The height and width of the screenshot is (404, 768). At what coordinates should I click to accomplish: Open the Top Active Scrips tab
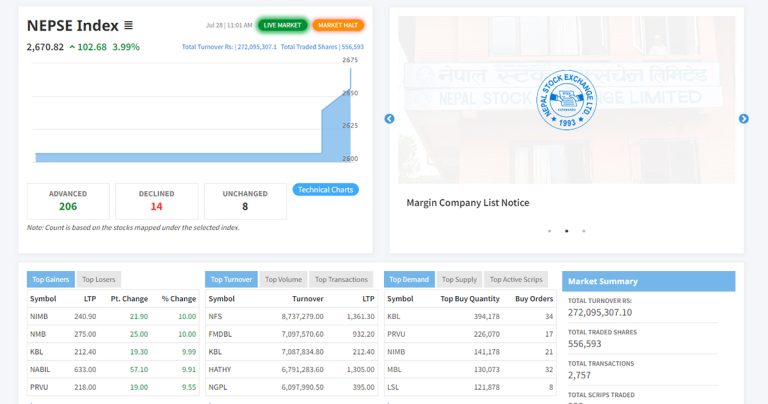point(515,280)
